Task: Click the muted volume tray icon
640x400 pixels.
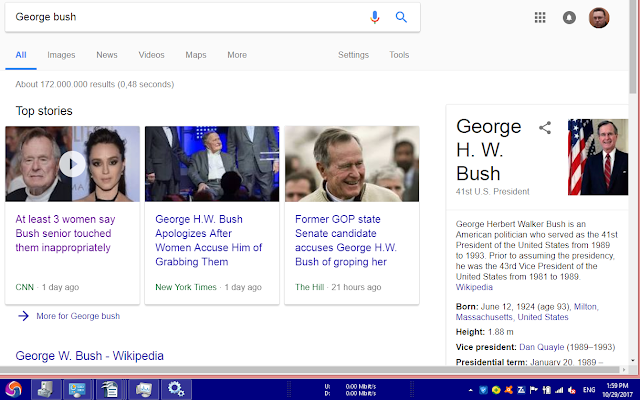Action: pyautogui.click(x=572, y=390)
